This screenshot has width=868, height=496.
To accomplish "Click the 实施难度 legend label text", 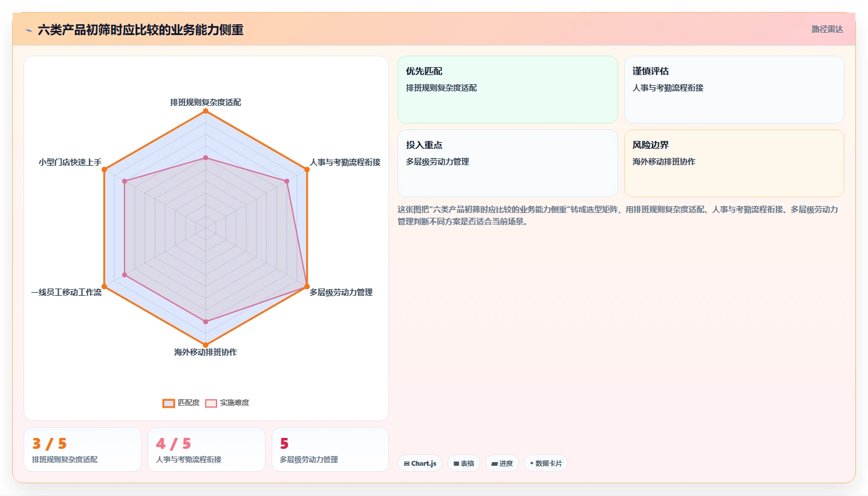I will tap(235, 403).
